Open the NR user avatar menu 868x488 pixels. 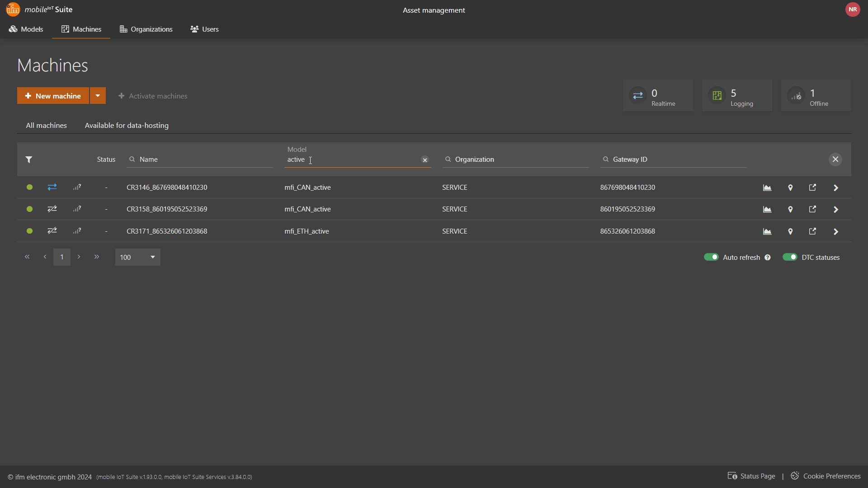click(x=853, y=9)
